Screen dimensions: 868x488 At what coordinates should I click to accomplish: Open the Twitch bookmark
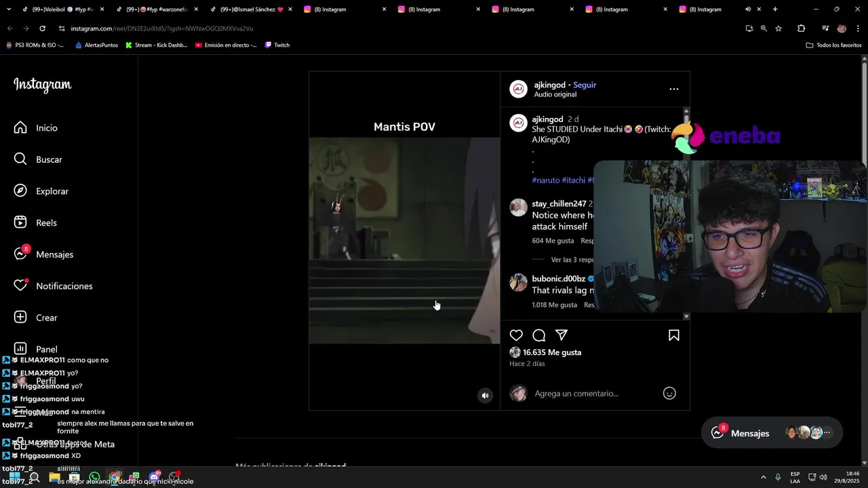click(x=277, y=45)
